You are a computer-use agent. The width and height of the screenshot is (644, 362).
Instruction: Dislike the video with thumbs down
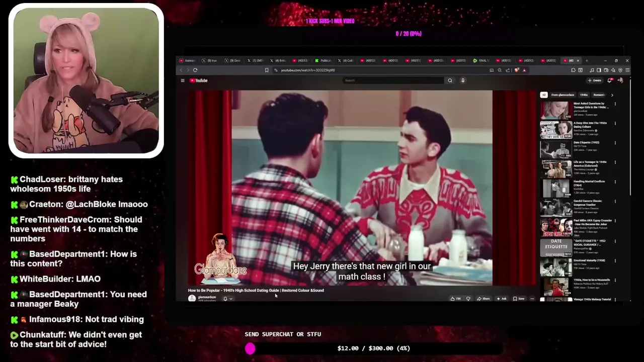[468, 299]
